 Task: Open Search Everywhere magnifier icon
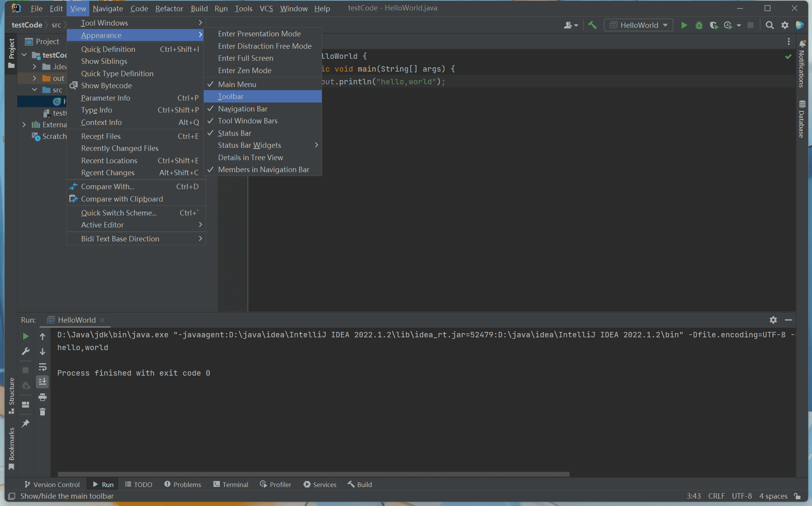(769, 25)
